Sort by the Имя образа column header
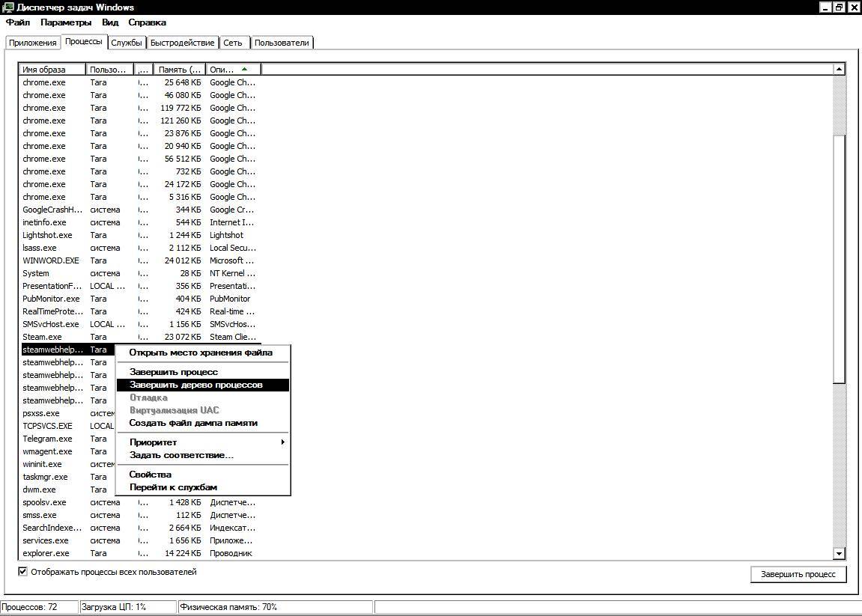 [52, 70]
